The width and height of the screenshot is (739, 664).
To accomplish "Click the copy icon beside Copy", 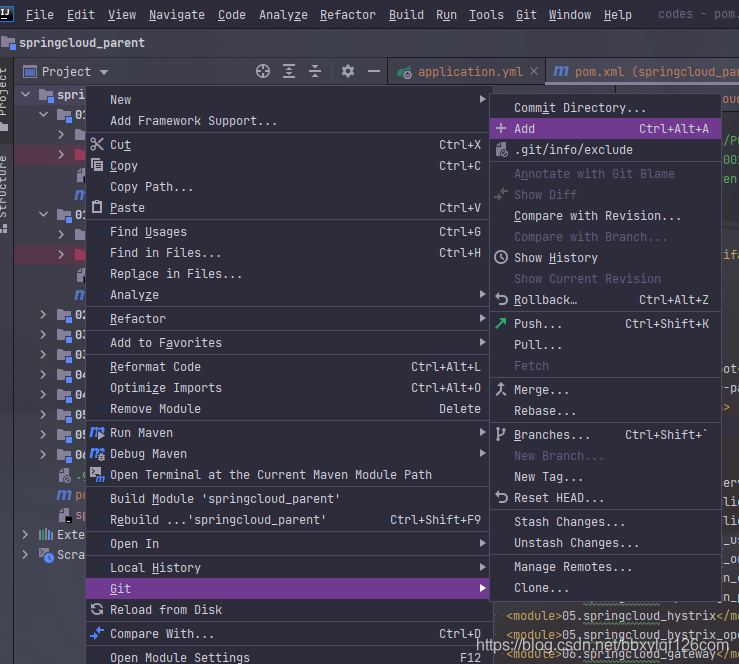I will click(97, 165).
